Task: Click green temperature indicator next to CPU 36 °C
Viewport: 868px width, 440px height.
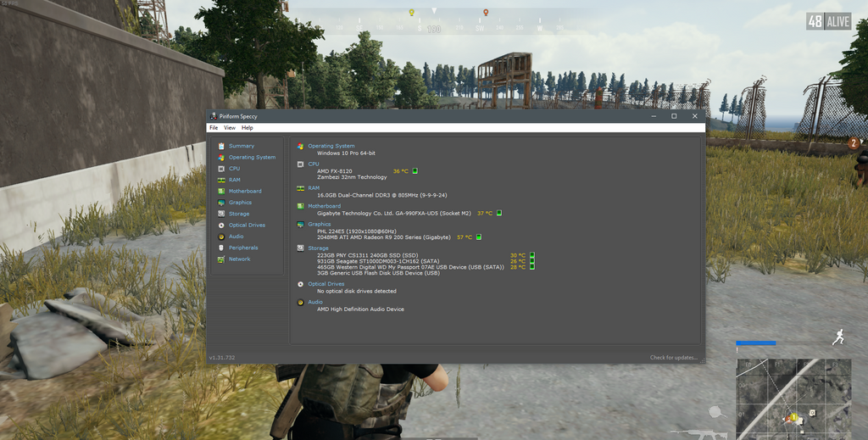Action: point(415,171)
